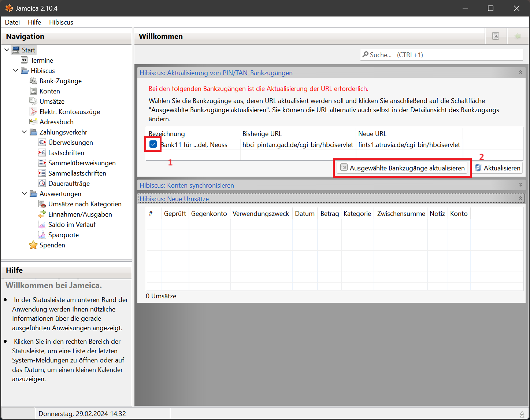Click the Termine calendar icon

click(25, 60)
